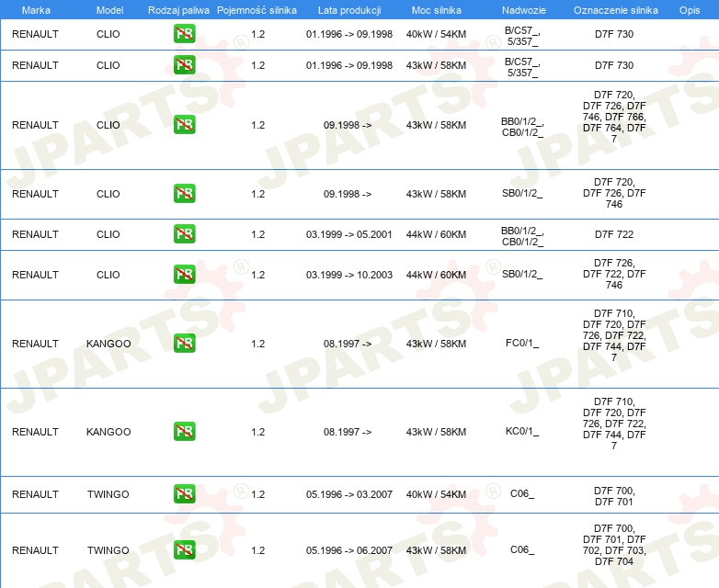This screenshot has height=588, width=719.
Task: Click the Lata produkcji column header
Action: click(x=349, y=10)
